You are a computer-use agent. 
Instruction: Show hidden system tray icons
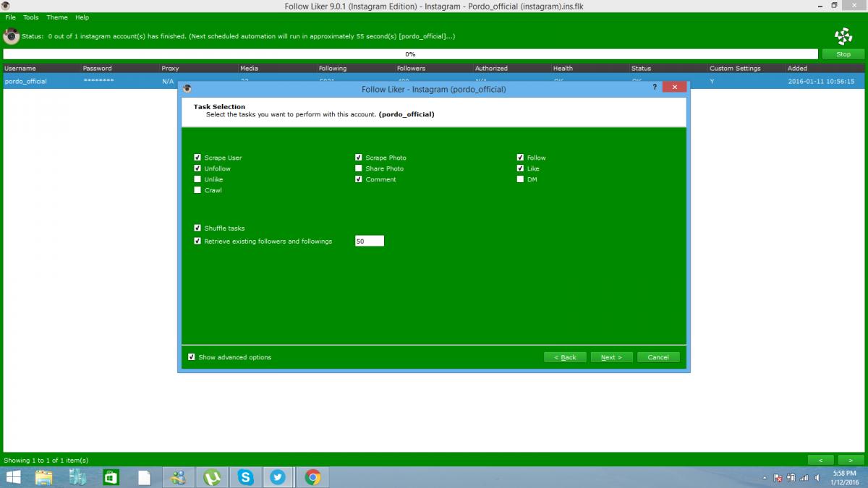pos(765,478)
